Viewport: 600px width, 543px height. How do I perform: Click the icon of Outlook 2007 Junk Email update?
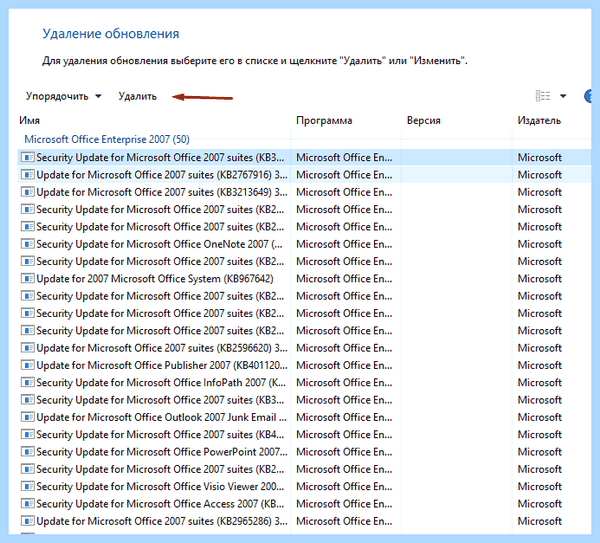(28, 417)
